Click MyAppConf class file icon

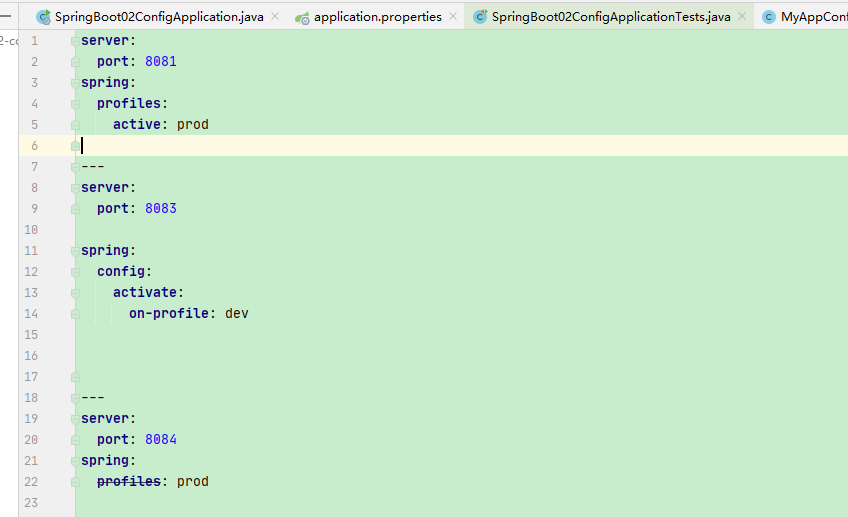[768, 17]
